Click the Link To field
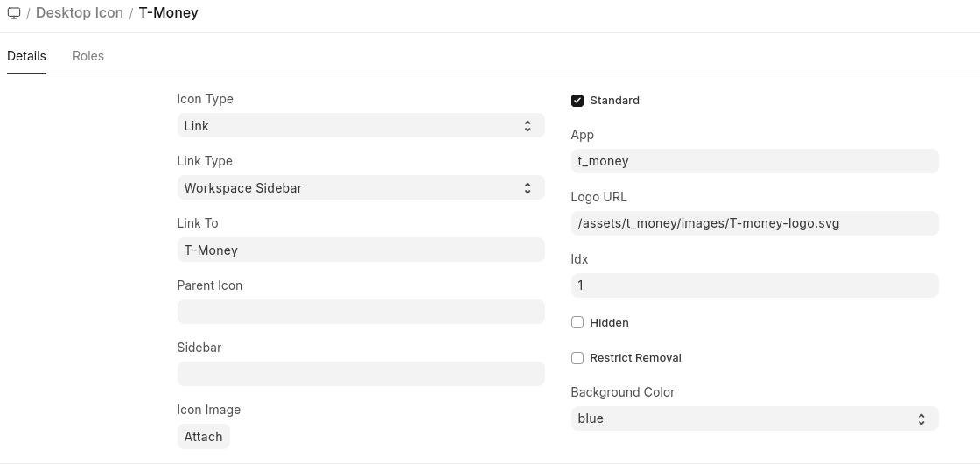This screenshot has height=464, width=980. point(360,250)
